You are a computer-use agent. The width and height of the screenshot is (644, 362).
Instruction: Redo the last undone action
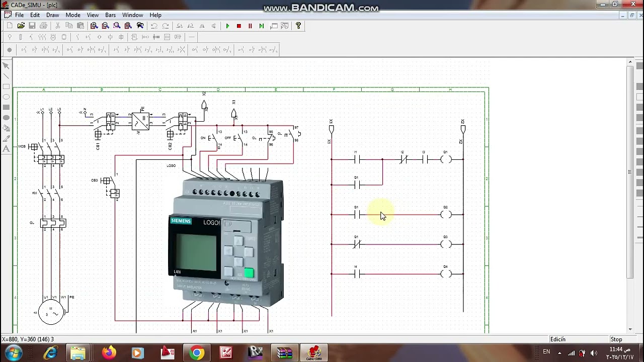tap(166, 26)
